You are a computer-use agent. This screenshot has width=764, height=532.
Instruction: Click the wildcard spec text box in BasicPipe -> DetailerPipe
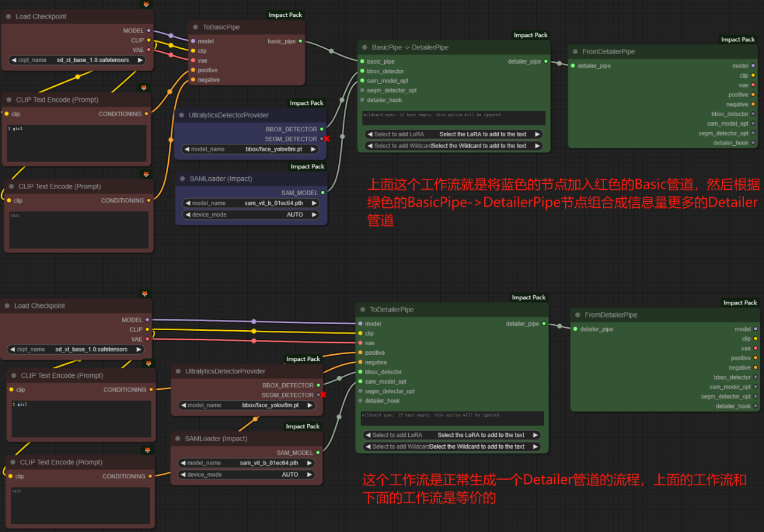click(453, 118)
